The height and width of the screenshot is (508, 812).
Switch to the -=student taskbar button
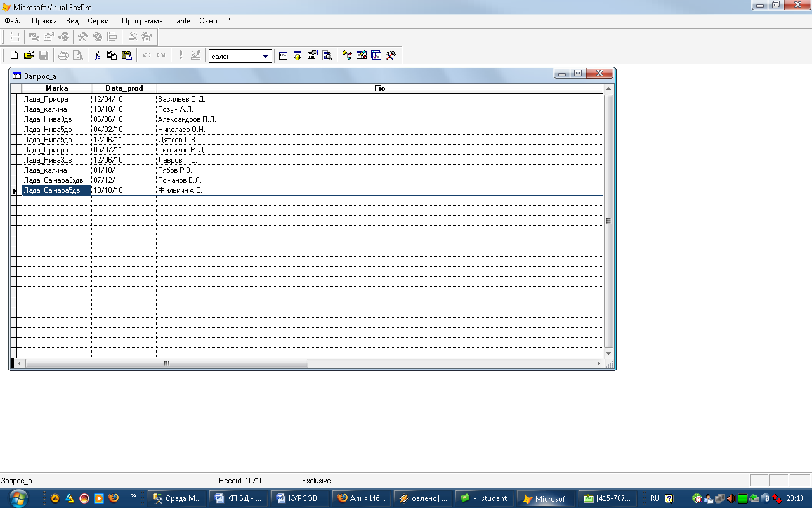(485, 498)
